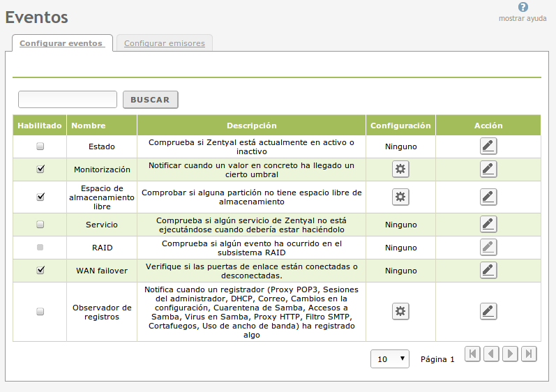This screenshot has height=392, width=556.
Task: Edit the Espacio de almacenamiento libre row
Action: pyautogui.click(x=488, y=197)
